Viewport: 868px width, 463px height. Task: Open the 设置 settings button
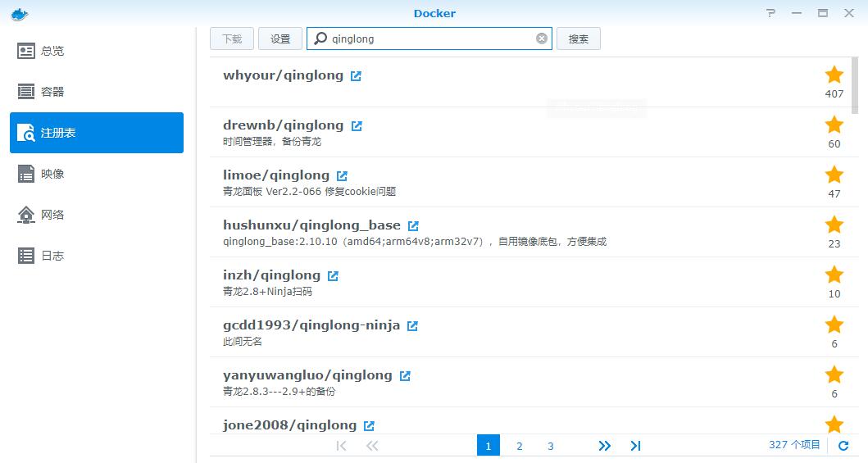(x=280, y=39)
